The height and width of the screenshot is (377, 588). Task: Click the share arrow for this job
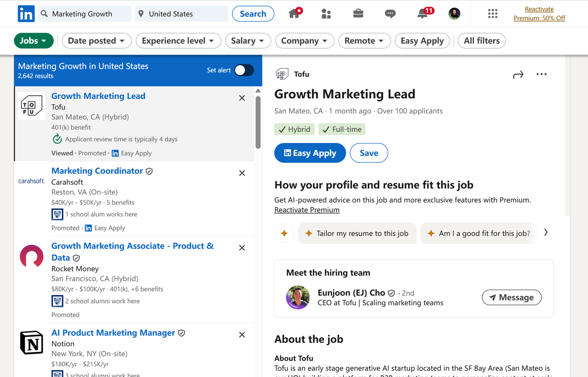point(518,74)
